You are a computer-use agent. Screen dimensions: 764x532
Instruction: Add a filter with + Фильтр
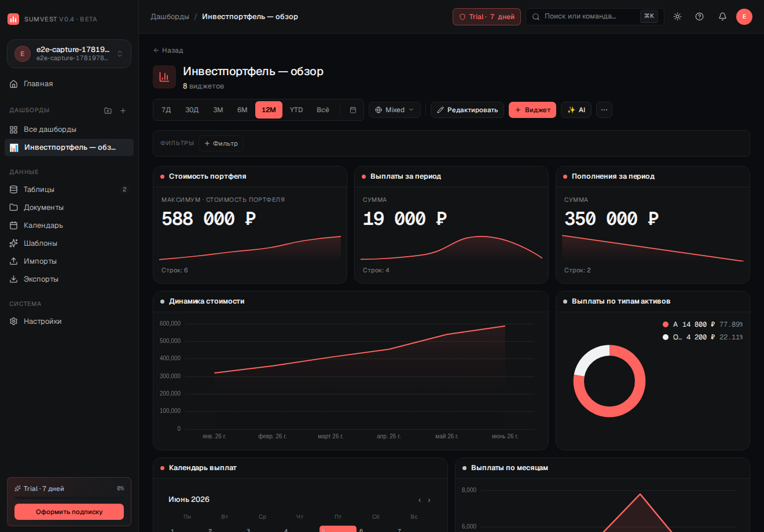click(x=221, y=143)
